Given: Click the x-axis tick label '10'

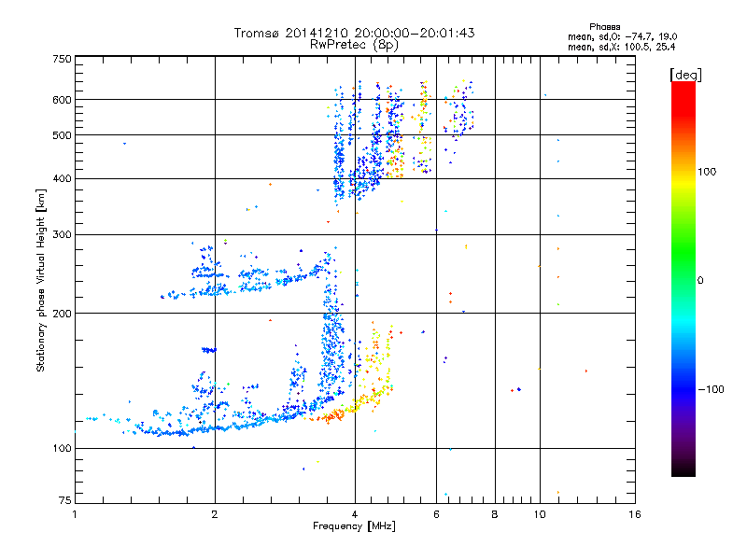Looking at the screenshot, I should [540, 514].
